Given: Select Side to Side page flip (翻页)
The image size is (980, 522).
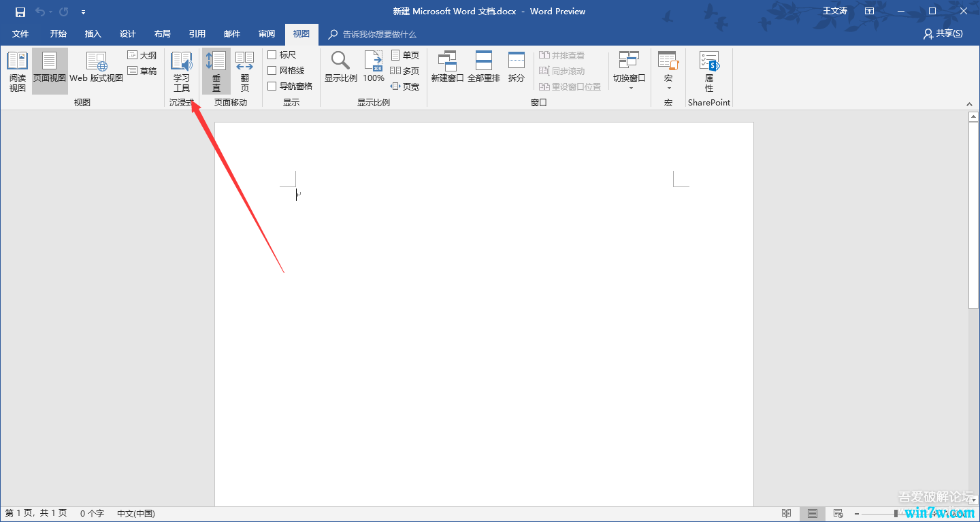Looking at the screenshot, I should (x=245, y=71).
